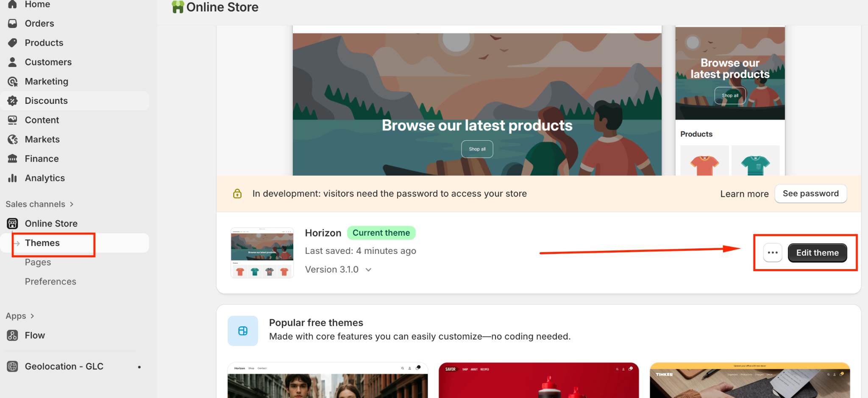Screen dimensions: 868x398
Task: Open Content in sidebar
Action: [75, 120]
